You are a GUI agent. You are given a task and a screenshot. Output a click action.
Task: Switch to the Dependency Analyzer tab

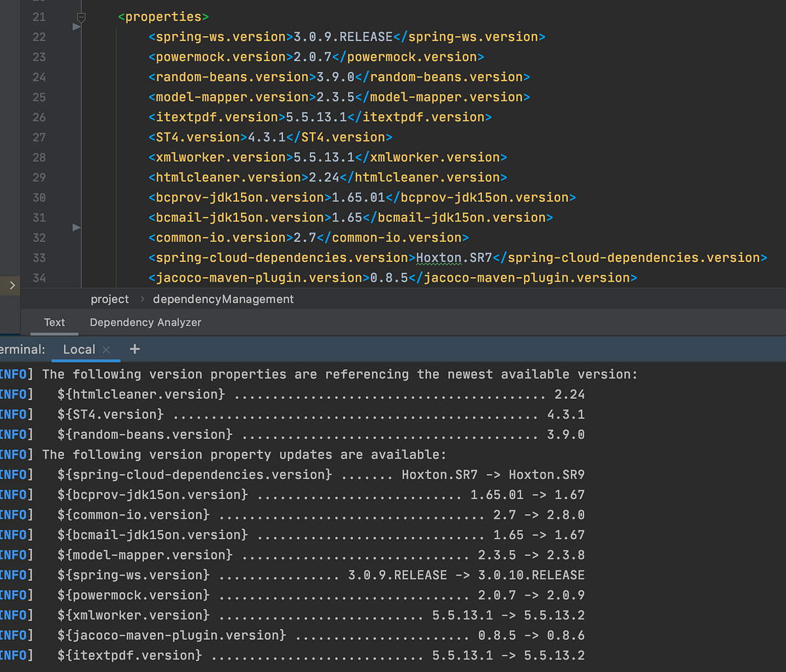(x=145, y=322)
